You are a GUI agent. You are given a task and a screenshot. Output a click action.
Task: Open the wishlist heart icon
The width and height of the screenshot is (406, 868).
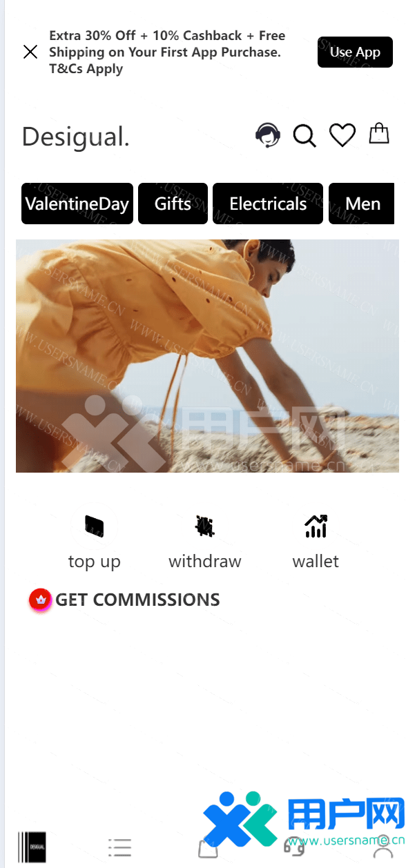pos(342,135)
